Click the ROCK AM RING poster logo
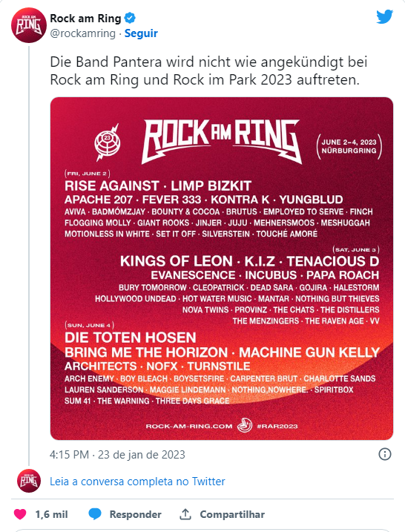The image size is (405, 532). [222, 142]
